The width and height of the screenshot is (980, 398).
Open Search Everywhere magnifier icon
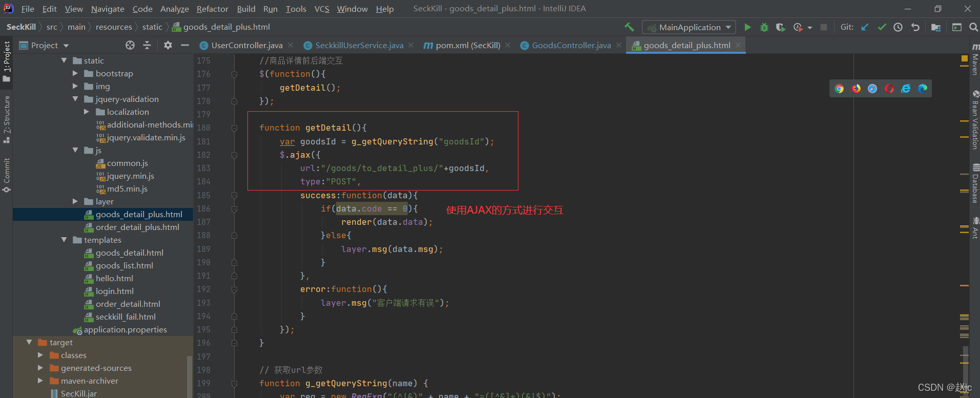[x=973, y=27]
